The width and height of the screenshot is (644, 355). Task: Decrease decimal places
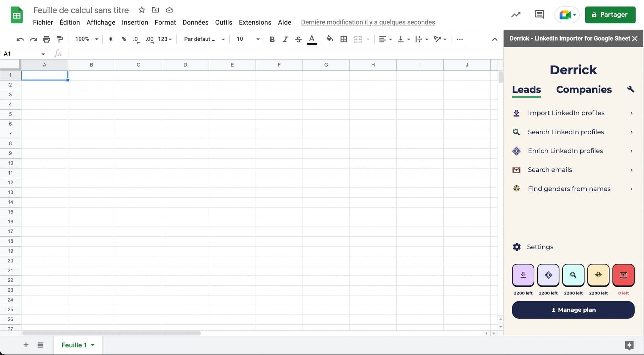pos(136,39)
